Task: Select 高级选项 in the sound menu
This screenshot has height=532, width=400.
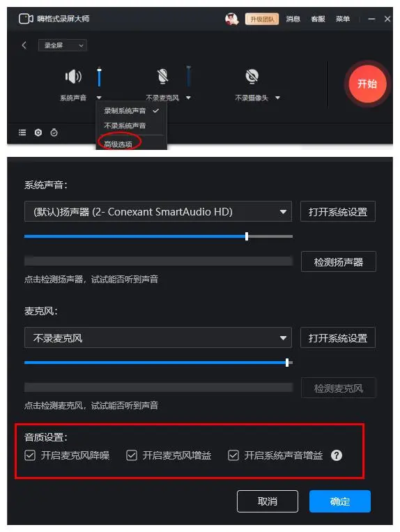Action: [118, 144]
